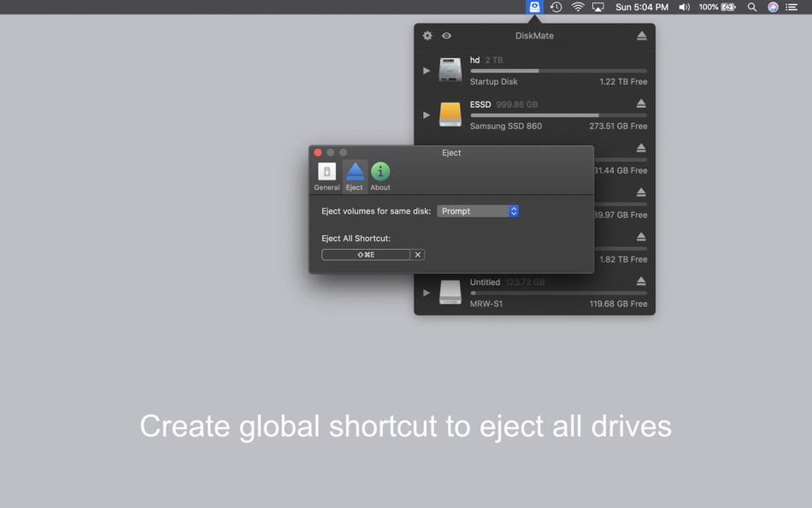This screenshot has height=508, width=812.
Task: Click the battery 100% indicator
Action: pos(717,7)
